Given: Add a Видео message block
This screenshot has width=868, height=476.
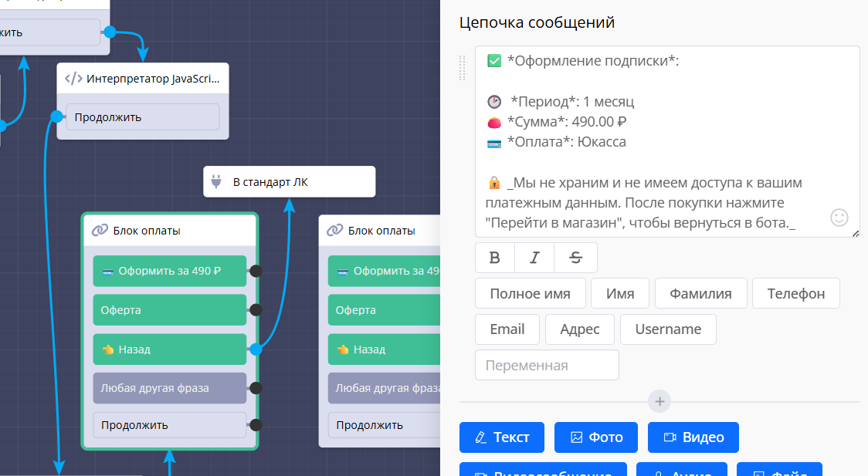Looking at the screenshot, I should 693,437.
